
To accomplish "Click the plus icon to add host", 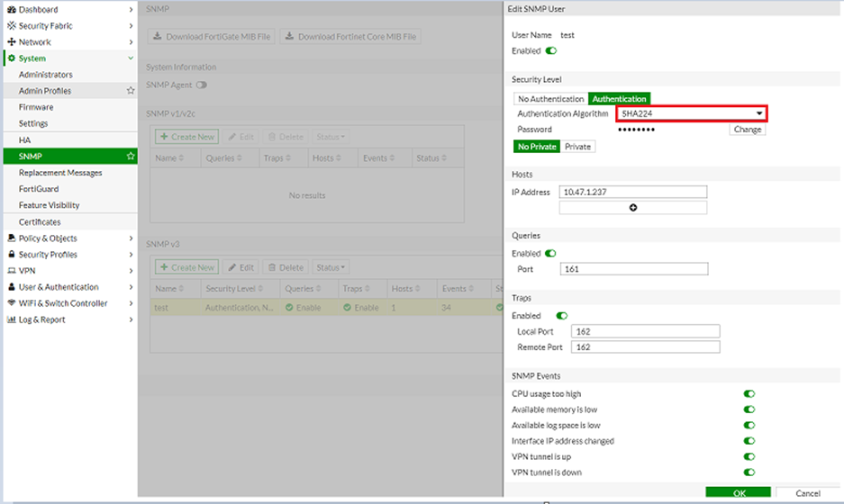I will click(x=632, y=208).
